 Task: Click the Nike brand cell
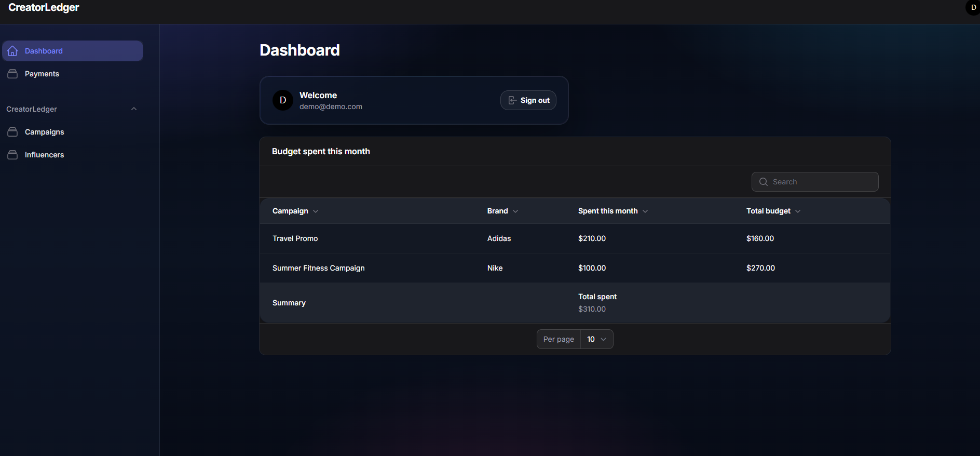point(495,268)
